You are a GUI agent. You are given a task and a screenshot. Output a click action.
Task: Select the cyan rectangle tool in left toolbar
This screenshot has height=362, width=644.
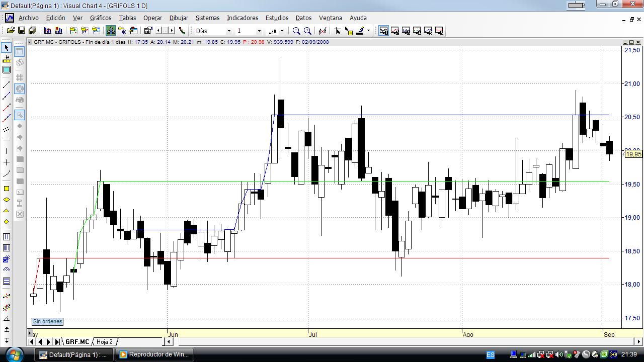tap(7, 69)
